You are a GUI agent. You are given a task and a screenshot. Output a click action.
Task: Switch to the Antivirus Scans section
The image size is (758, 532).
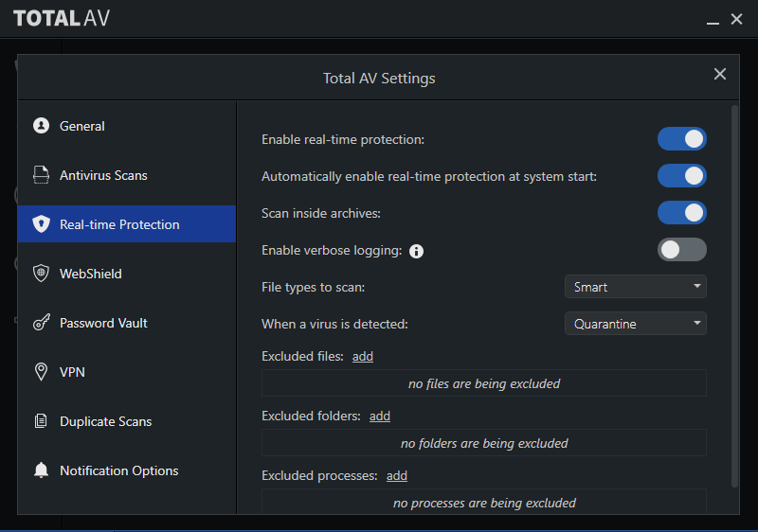point(127,175)
